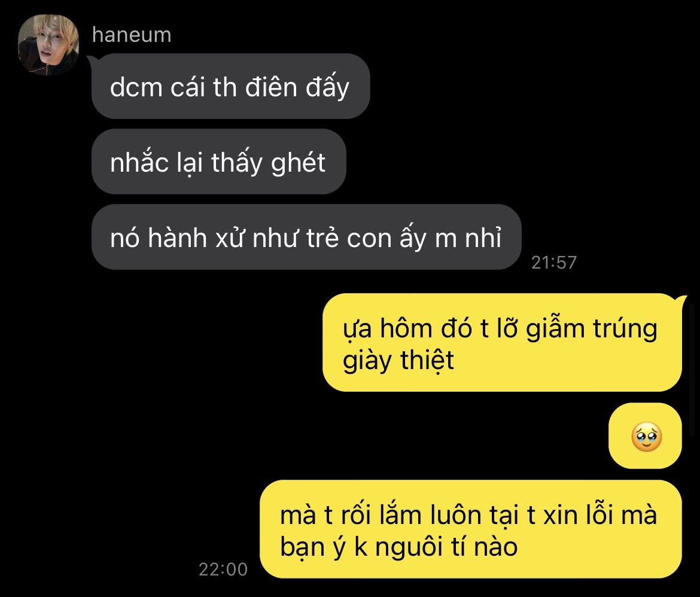Select the message 'nó hành xử như trẻ con ấy m nhỉ'
This screenshot has width=700, height=597.
coord(306,237)
